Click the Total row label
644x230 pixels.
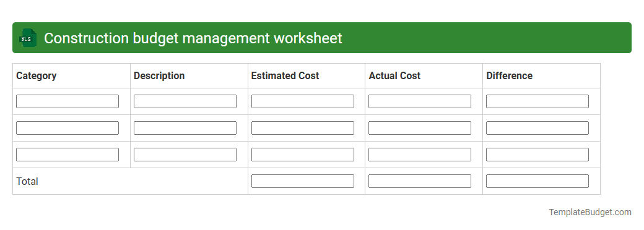pyautogui.click(x=27, y=181)
